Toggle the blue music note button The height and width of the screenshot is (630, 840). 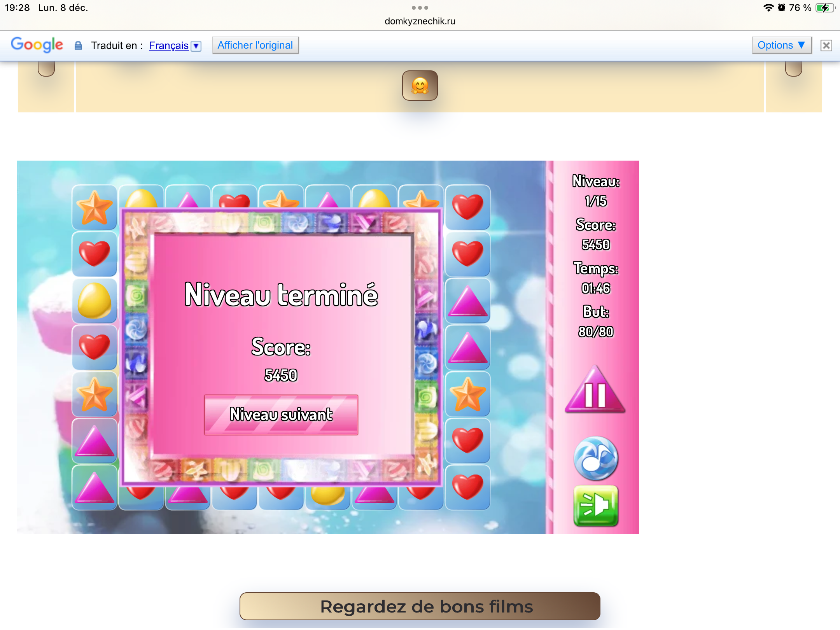click(595, 458)
